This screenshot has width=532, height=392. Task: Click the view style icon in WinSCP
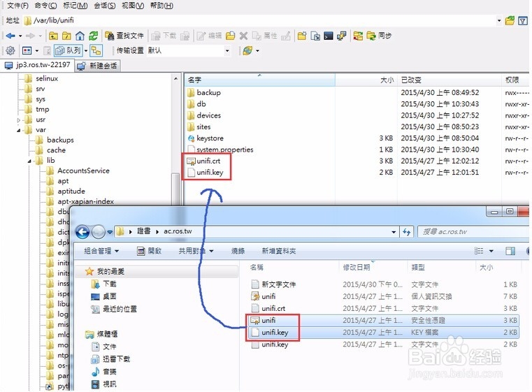[x=27, y=51]
